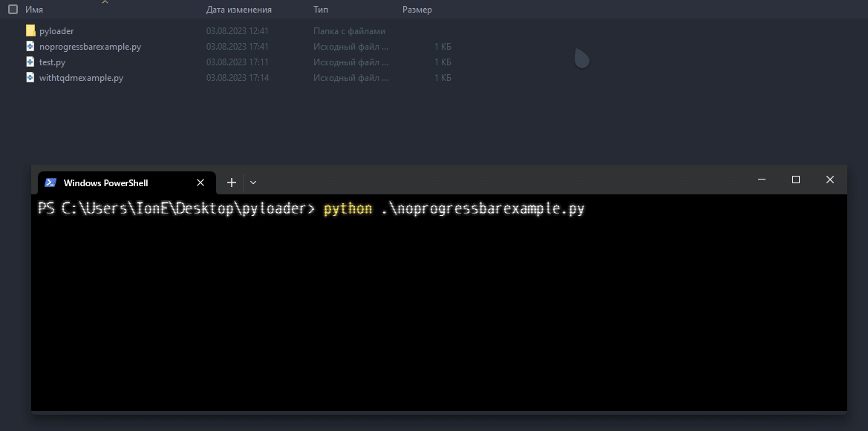Enable the select-all checkbox in the file list
Image resolution: width=868 pixels, height=431 pixels.
coord(12,9)
